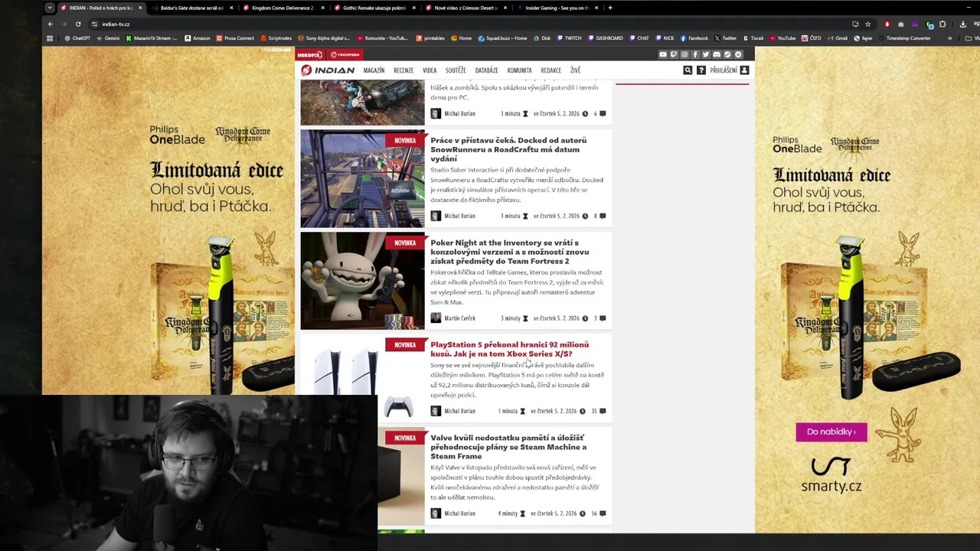Screen dimensions: 980x551
Task: Open the SOUTĚŽE menu
Action: tap(456, 70)
